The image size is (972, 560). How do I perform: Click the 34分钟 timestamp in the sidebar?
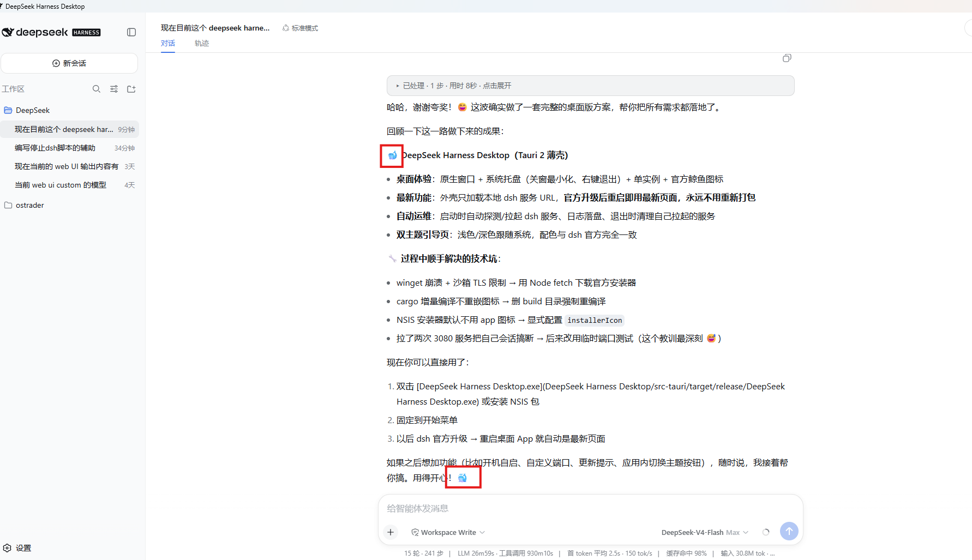click(124, 148)
